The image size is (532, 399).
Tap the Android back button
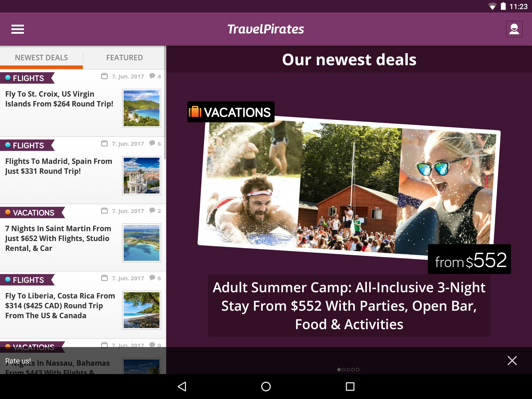click(x=182, y=387)
